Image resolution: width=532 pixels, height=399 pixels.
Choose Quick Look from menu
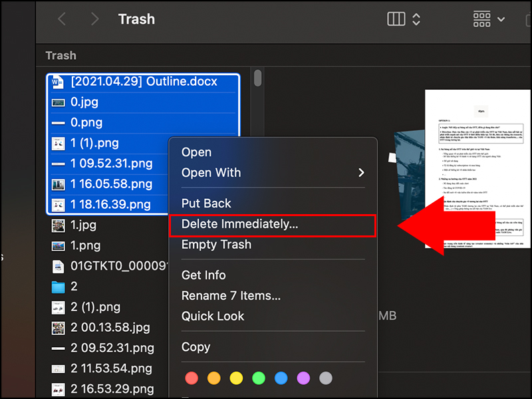click(x=213, y=317)
